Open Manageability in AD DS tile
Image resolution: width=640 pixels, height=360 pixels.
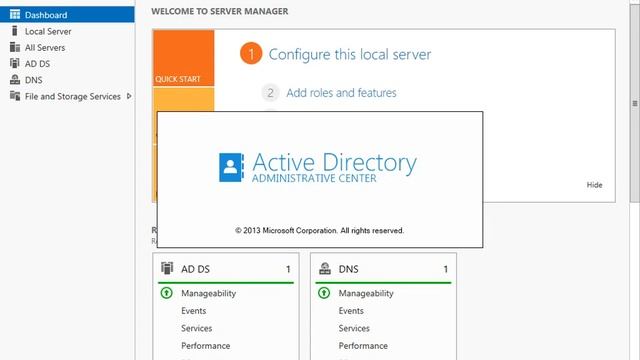pyautogui.click(x=209, y=293)
